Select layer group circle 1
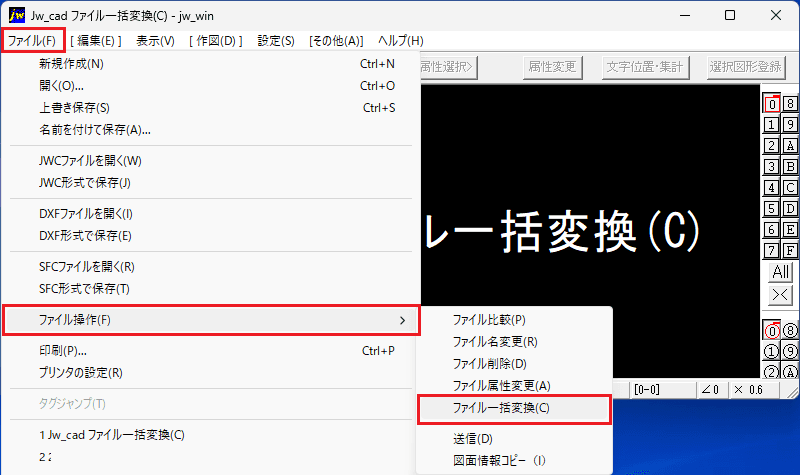This screenshot has width=800, height=475. (x=771, y=352)
